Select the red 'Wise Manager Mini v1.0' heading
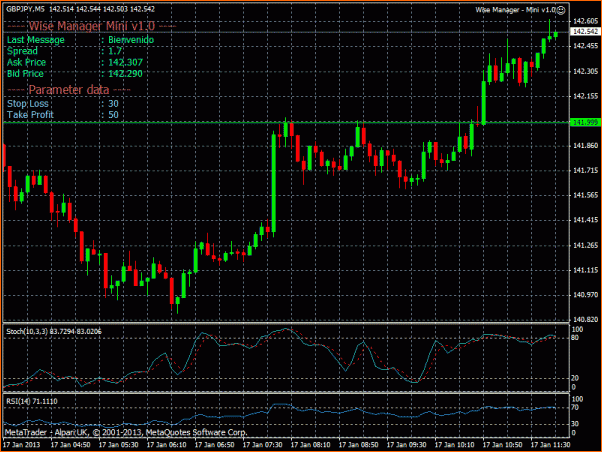 92,26
